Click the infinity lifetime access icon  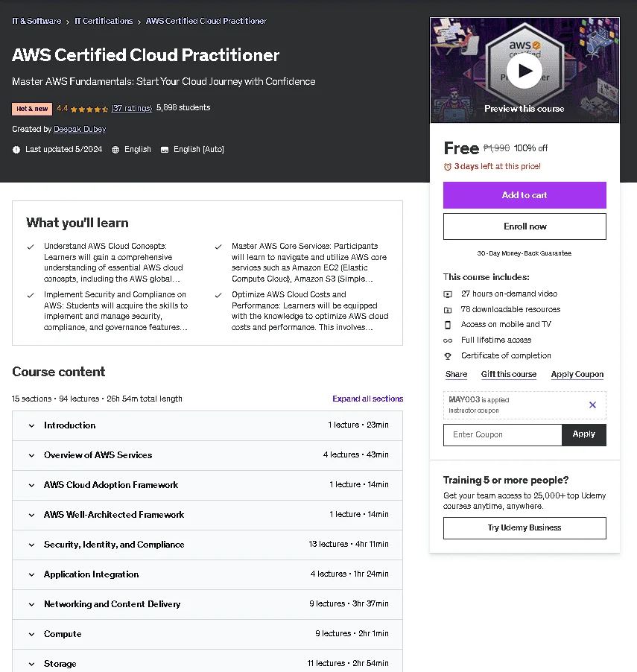point(448,340)
